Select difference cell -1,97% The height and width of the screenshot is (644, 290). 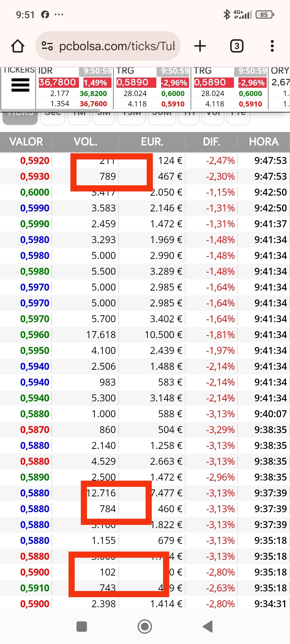point(220,350)
